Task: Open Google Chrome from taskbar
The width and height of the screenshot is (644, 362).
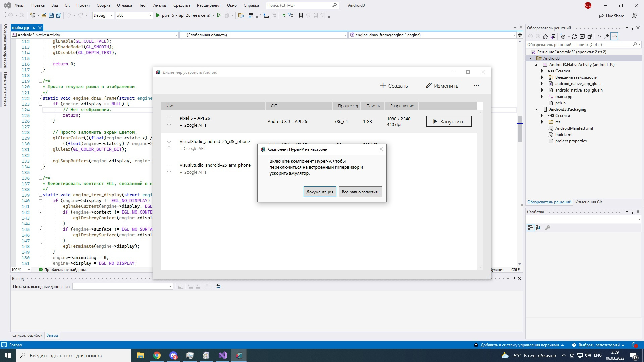Action: click(157, 355)
